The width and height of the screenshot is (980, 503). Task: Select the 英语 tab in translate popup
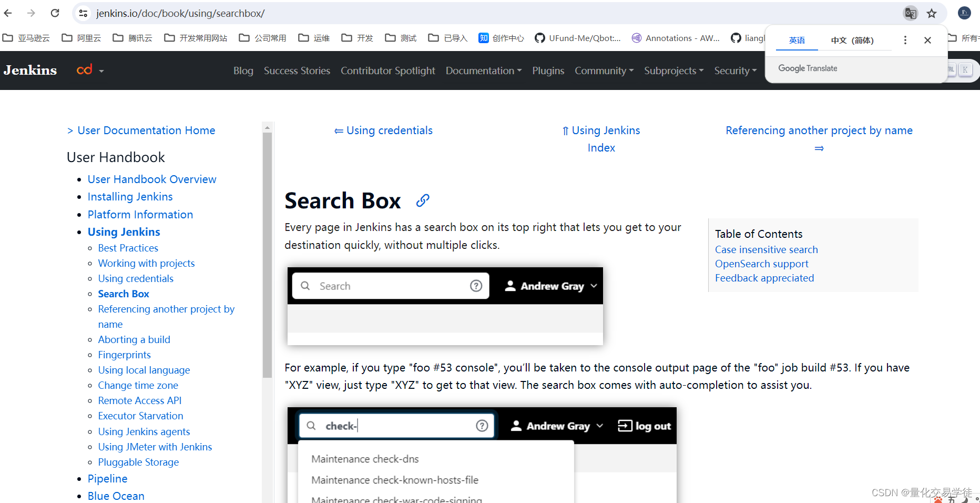tap(797, 40)
